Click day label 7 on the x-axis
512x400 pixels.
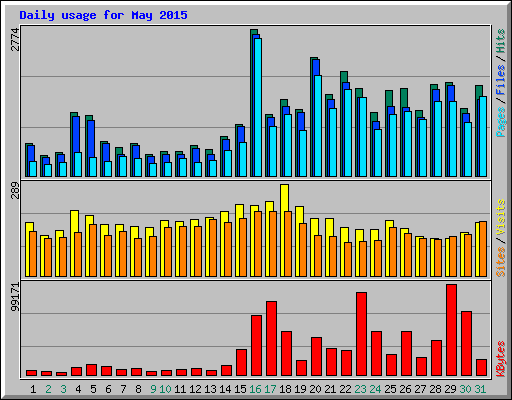tap(123, 389)
